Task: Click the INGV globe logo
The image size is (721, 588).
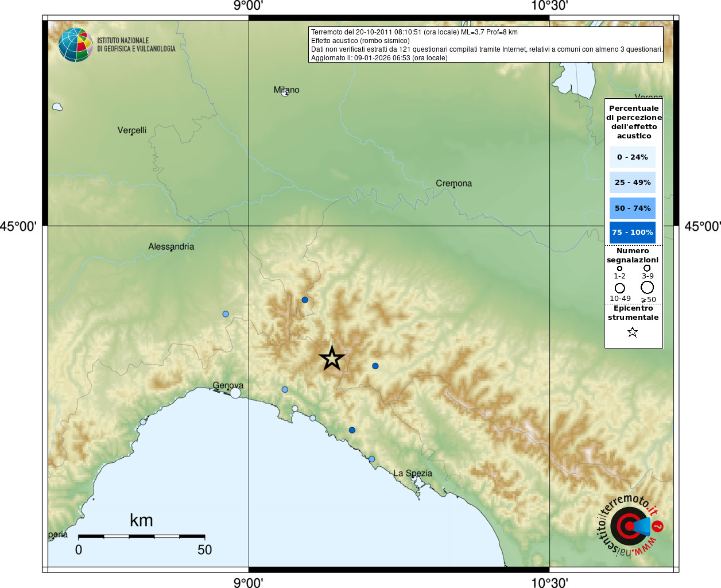Action: point(76,45)
